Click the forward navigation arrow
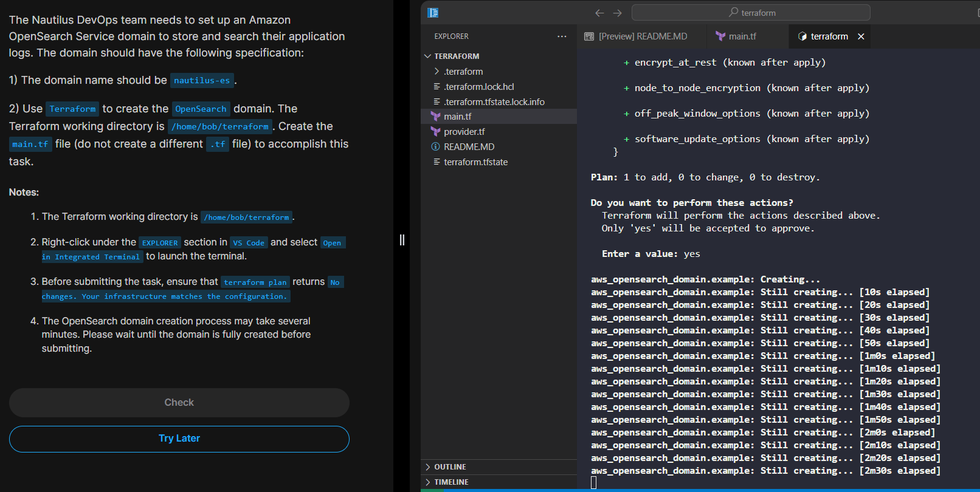The width and height of the screenshot is (980, 492). pos(618,13)
